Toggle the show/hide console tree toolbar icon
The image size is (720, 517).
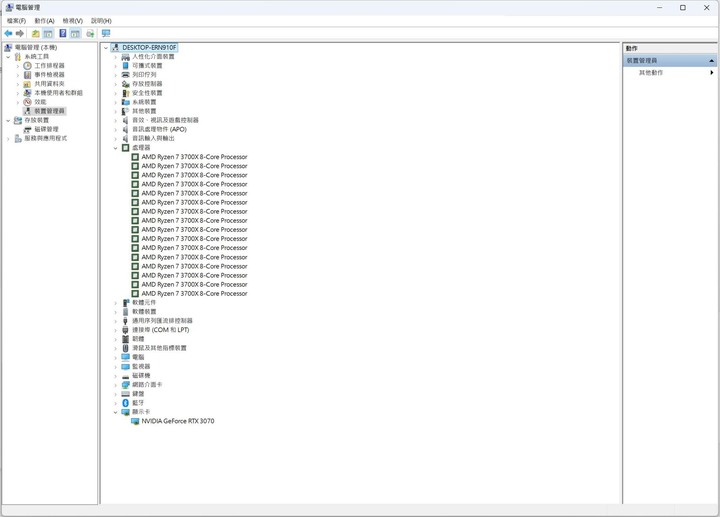point(48,34)
